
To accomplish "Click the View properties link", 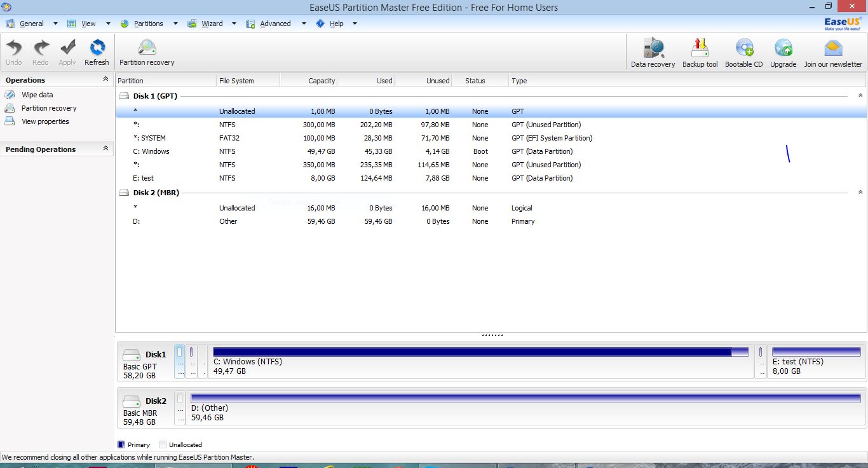I will (x=45, y=121).
